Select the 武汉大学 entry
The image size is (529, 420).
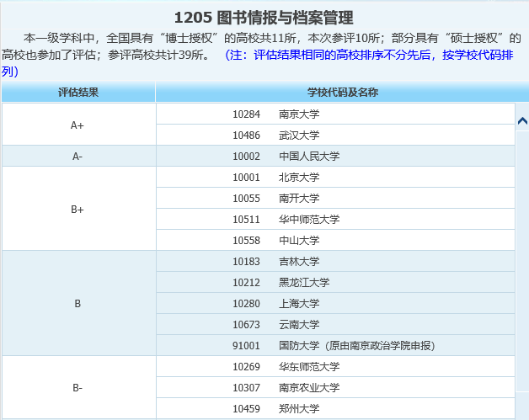(x=299, y=135)
